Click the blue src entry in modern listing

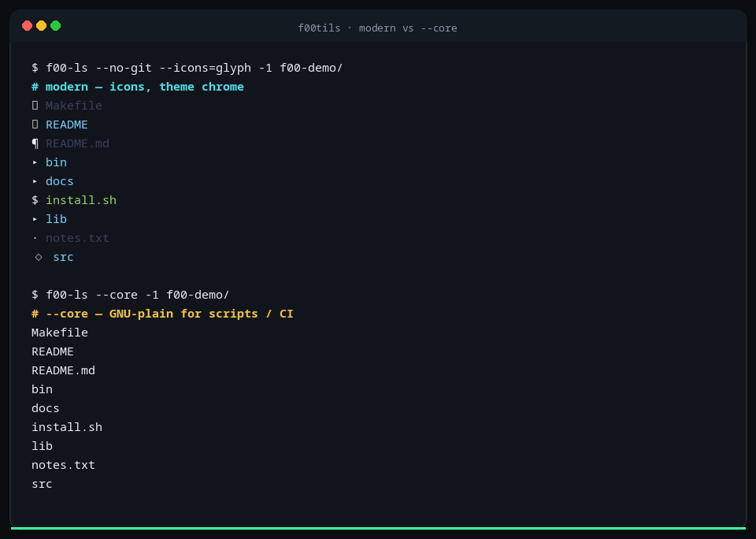tap(63, 257)
